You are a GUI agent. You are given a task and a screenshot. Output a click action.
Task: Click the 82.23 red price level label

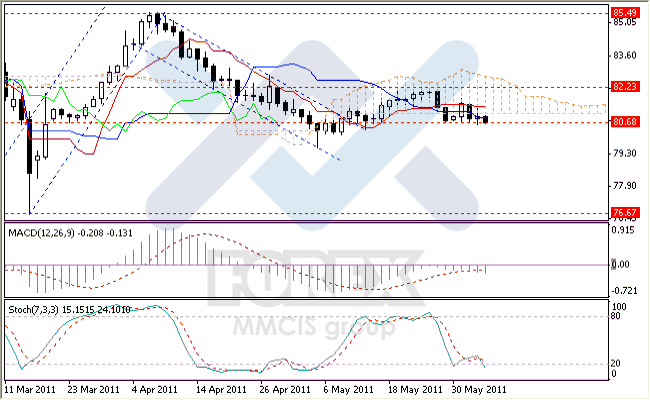[x=625, y=87]
